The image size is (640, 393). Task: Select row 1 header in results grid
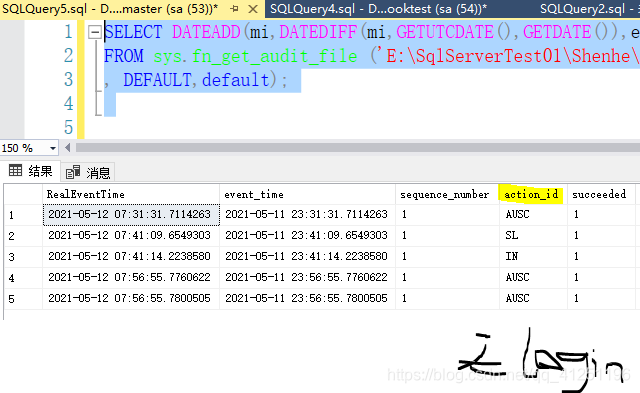[x=23, y=215]
